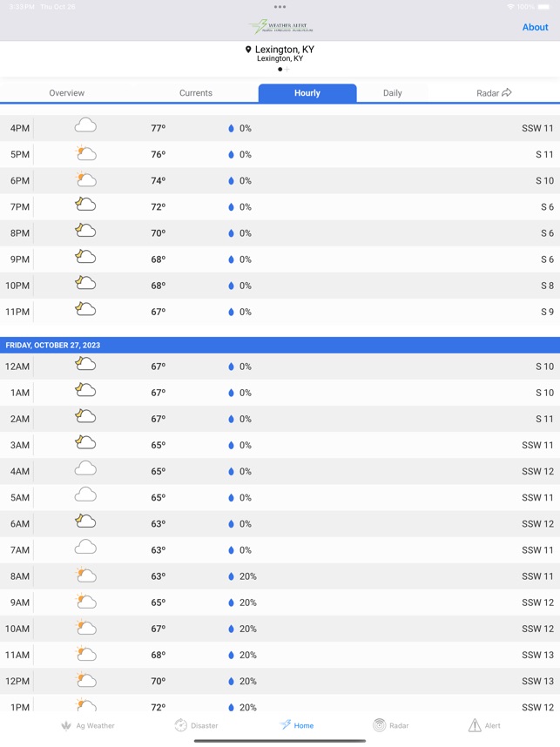Open Alert section in bottom bar
560x747 pixels.
click(484, 725)
